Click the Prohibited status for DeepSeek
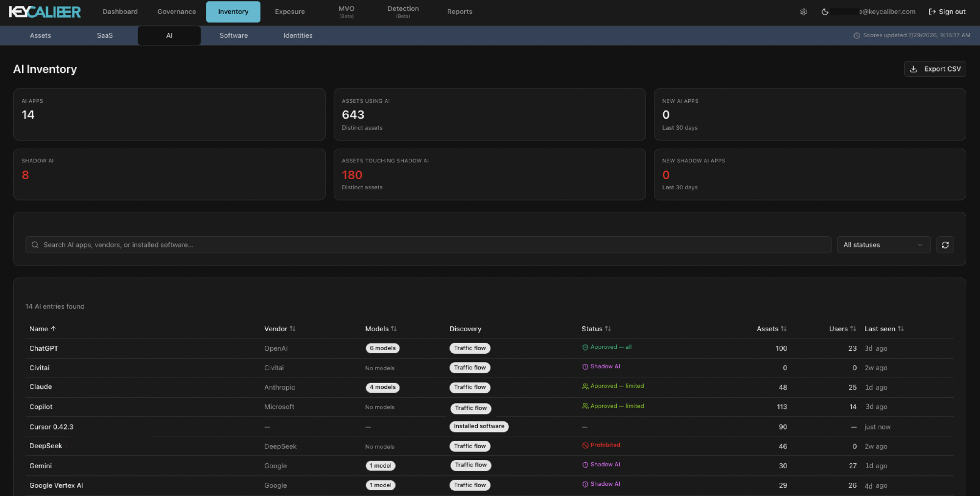Screen dimensions: 980x496 point(601,445)
